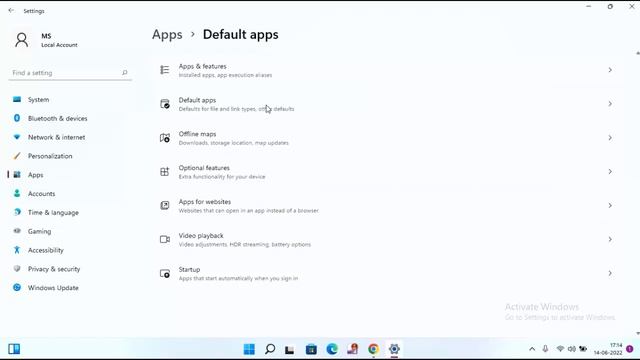Click the System monitor icon in sidebar

point(17,99)
